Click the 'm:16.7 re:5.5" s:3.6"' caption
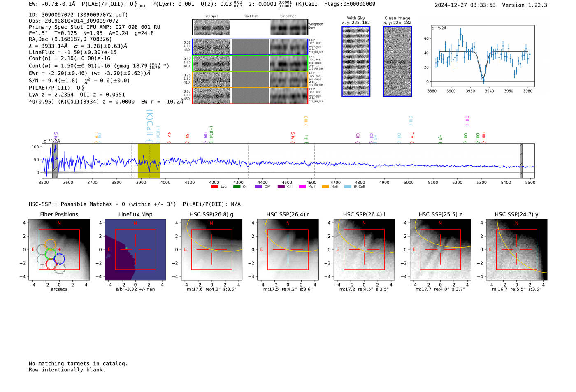The height and width of the screenshot is (392, 576). [x=517, y=289]
